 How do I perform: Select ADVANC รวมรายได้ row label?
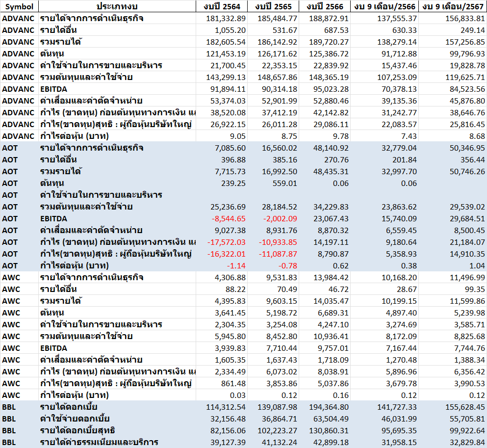coord(60,42)
